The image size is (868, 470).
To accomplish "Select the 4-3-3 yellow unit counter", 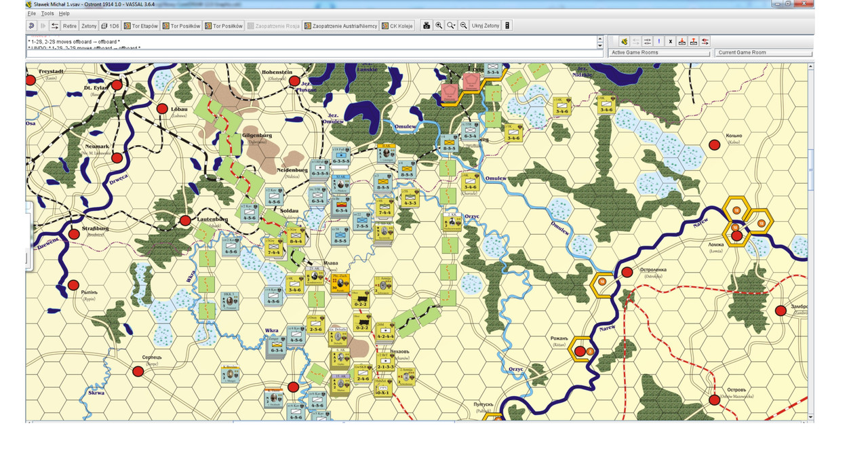I will pos(409,198).
